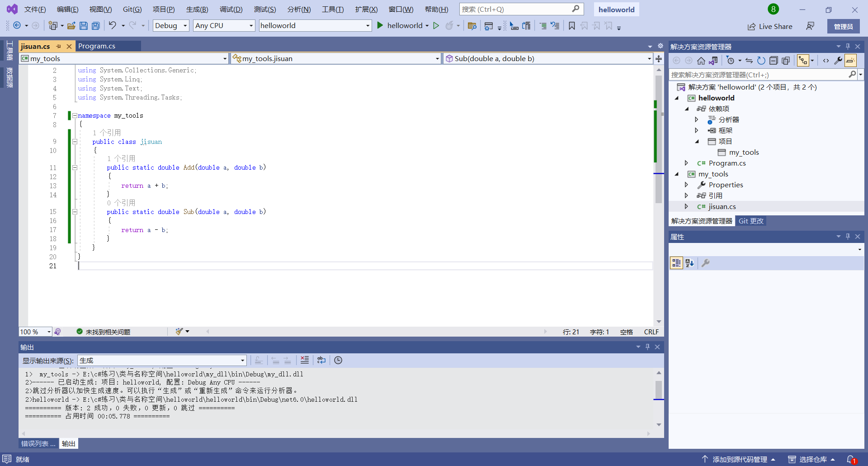Image resolution: width=868 pixels, height=466 pixels.
Task: Toggle word wrap in the output panel
Action: point(321,360)
